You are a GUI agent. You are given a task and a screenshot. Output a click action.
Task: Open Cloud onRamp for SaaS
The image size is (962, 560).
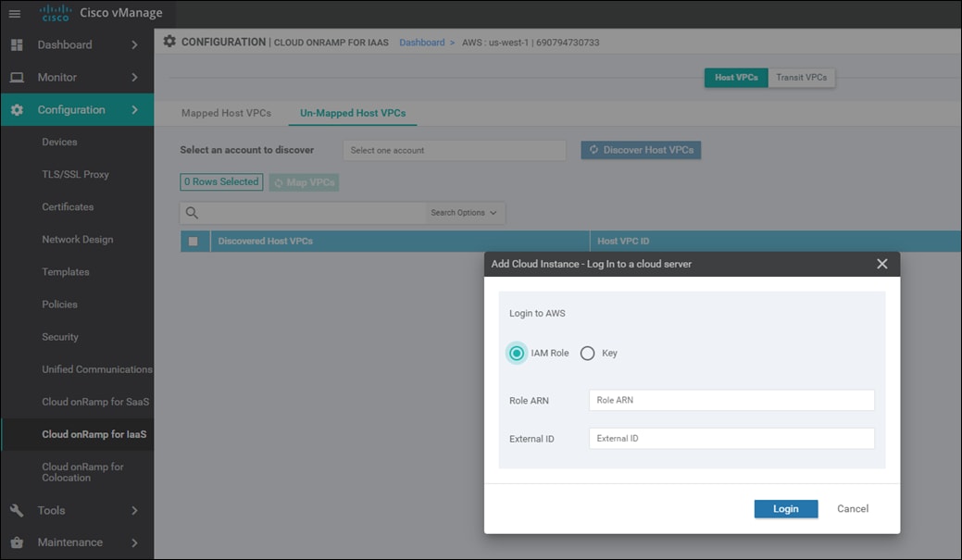[95, 402]
